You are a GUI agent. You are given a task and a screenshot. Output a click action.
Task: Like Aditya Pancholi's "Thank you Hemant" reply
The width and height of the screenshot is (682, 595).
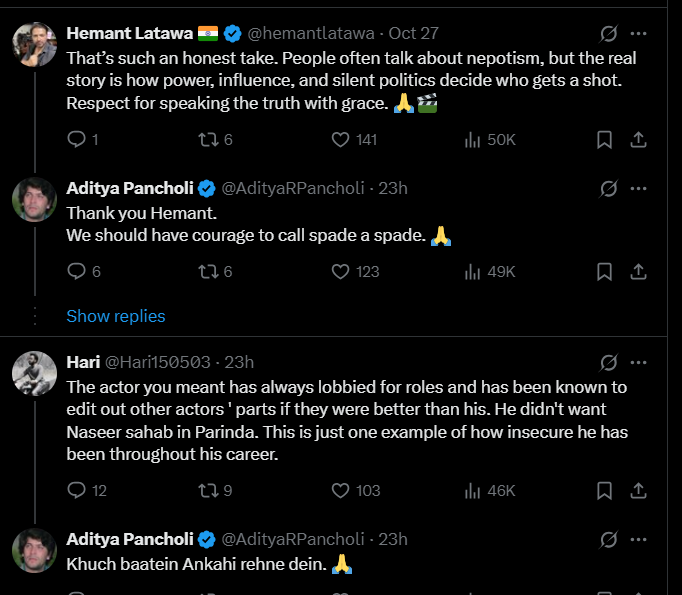click(x=339, y=271)
